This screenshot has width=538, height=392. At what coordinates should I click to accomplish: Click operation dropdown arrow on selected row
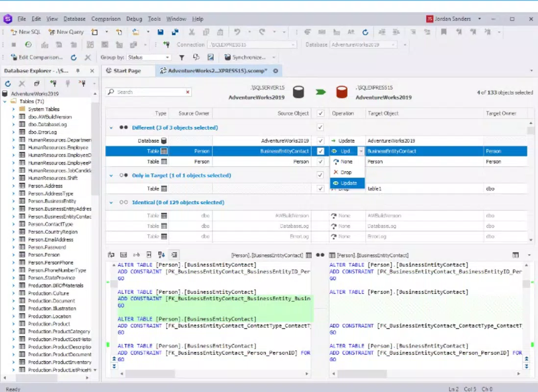[361, 151]
